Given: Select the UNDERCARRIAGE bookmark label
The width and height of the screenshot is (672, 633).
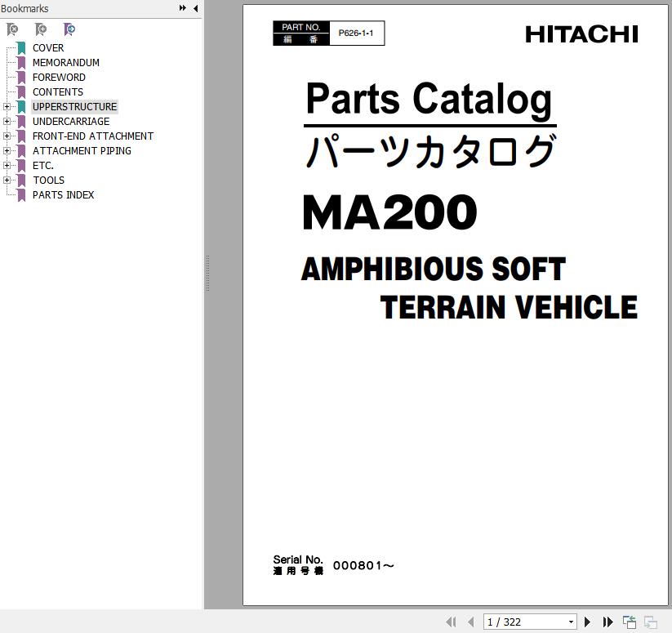Looking at the screenshot, I should point(71,121).
